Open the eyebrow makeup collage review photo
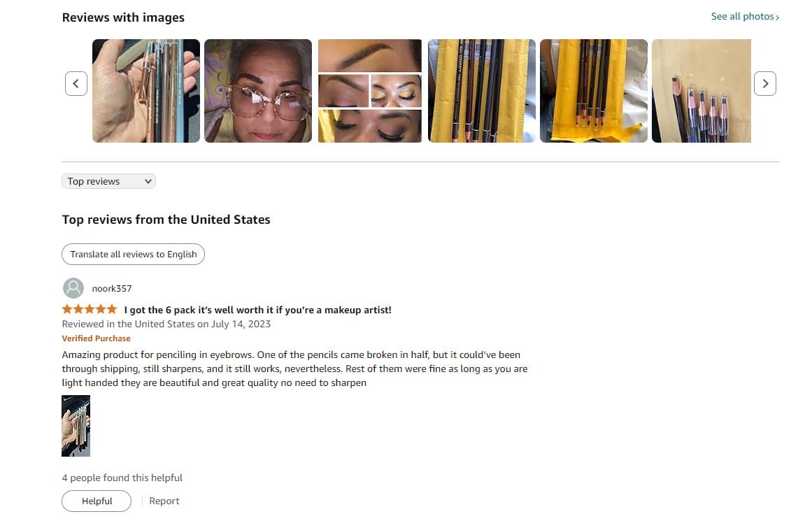Image resolution: width=812 pixels, height=521 pixels. tap(370, 91)
